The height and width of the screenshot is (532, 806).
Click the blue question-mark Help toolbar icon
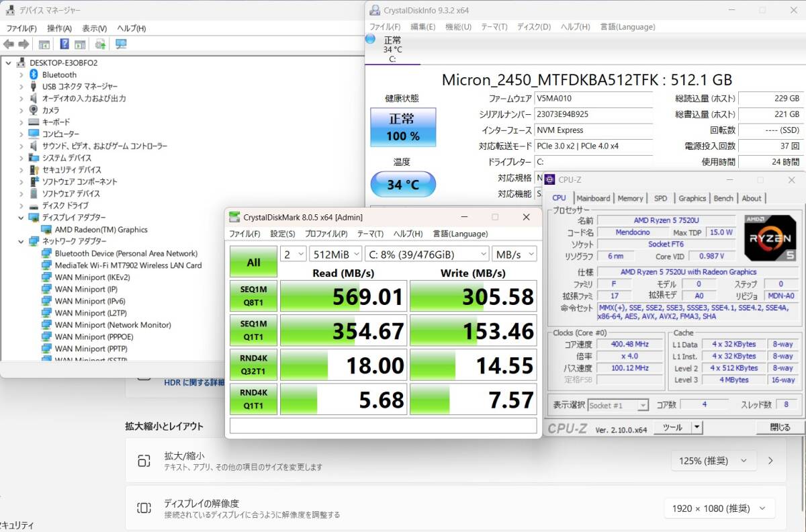pyautogui.click(x=64, y=44)
